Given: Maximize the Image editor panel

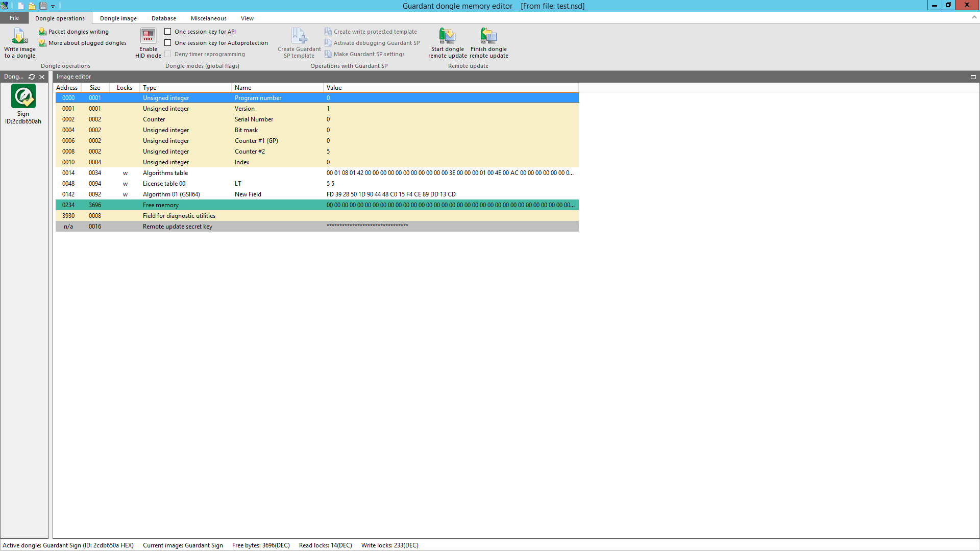Looking at the screenshot, I should 973,77.
